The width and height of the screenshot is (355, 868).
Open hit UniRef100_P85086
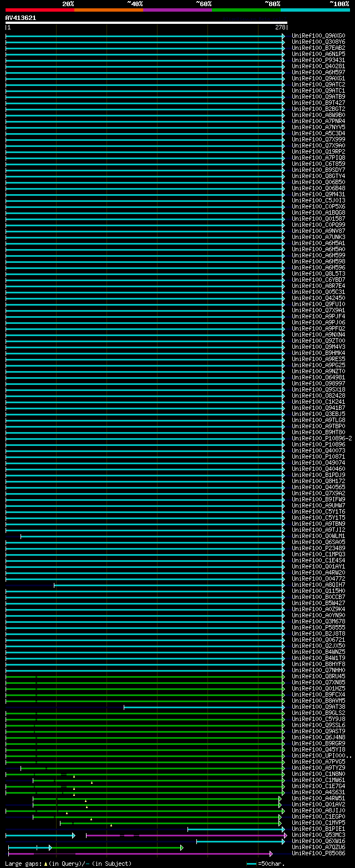318,853
